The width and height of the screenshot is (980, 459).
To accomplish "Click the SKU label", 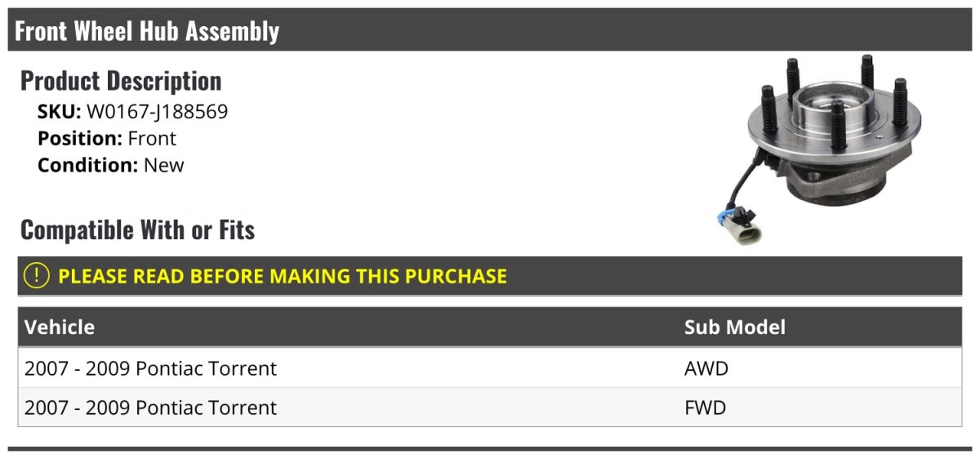I will [x=60, y=111].
